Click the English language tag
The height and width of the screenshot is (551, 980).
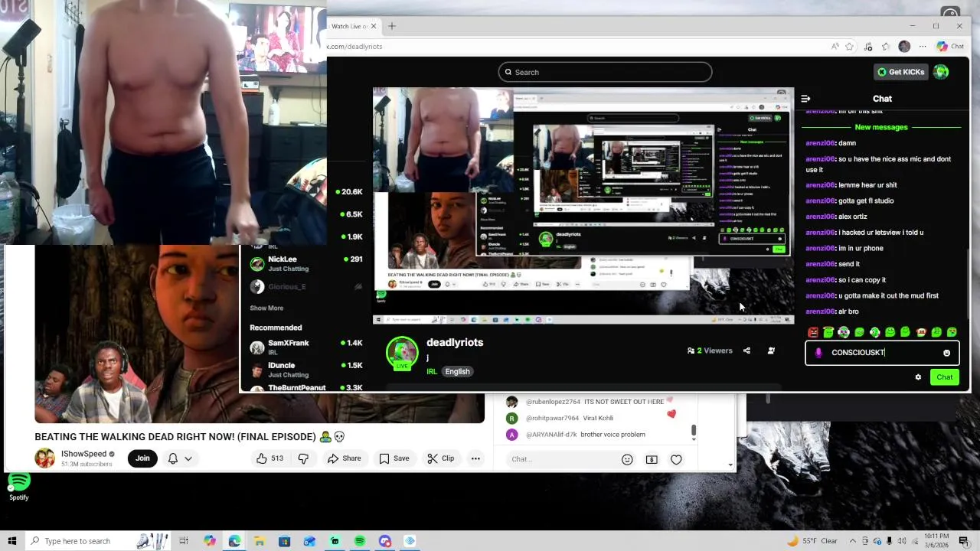(x=457, y=372)
